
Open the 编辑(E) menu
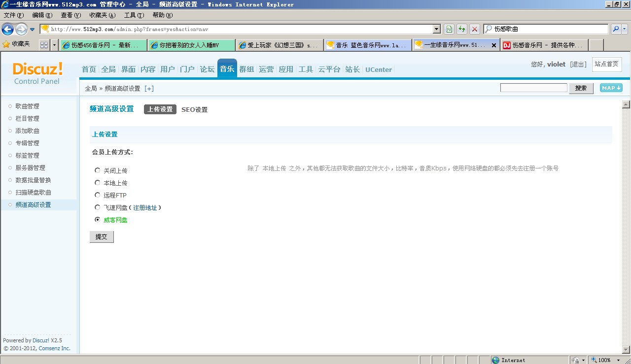(42, 15)
